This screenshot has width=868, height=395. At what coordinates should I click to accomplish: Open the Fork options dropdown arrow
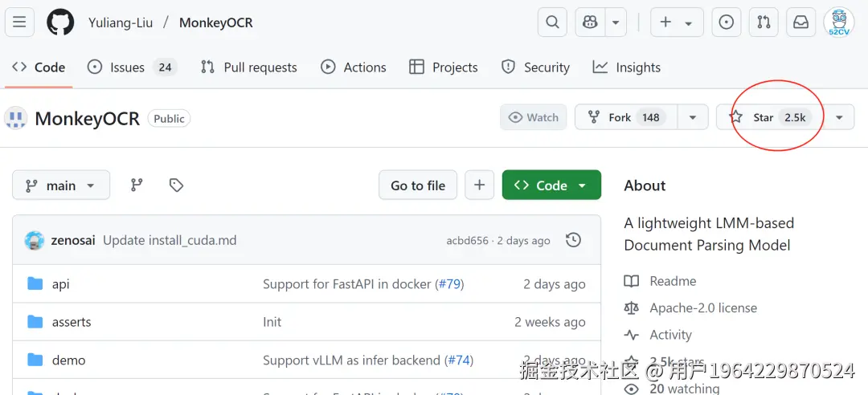692,117
